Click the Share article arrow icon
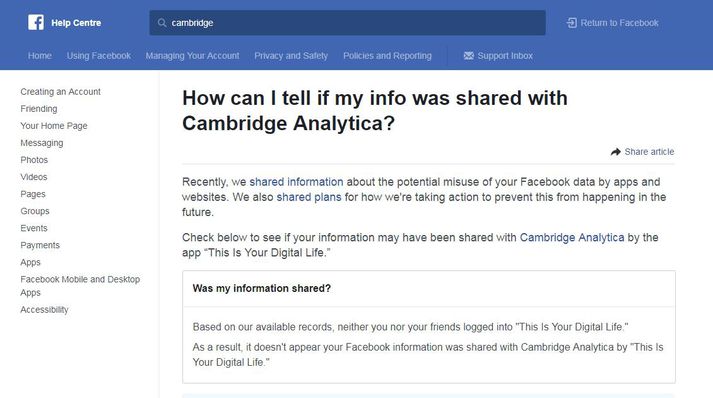This screenshot has width=713, height=398. tap(616, 152)
